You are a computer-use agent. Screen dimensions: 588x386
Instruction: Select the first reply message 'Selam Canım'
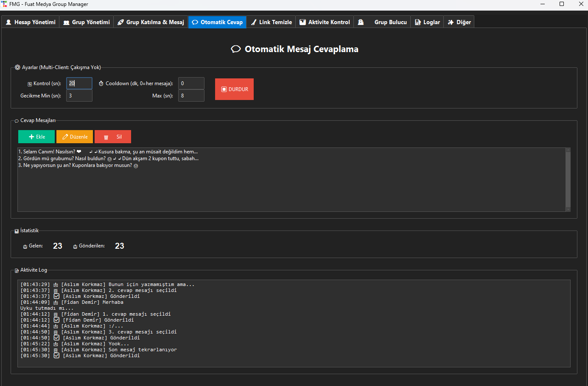(x=108, y=152)
